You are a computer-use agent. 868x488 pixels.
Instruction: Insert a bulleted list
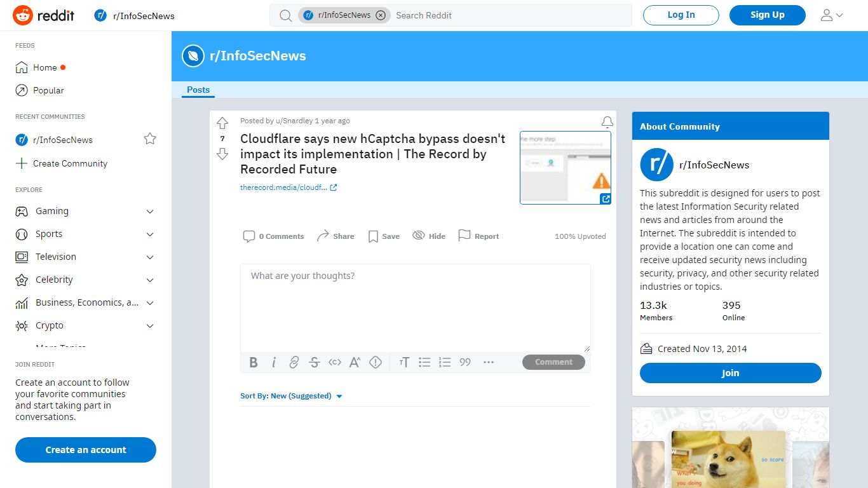pyautogui.click(x=424, y=362)
